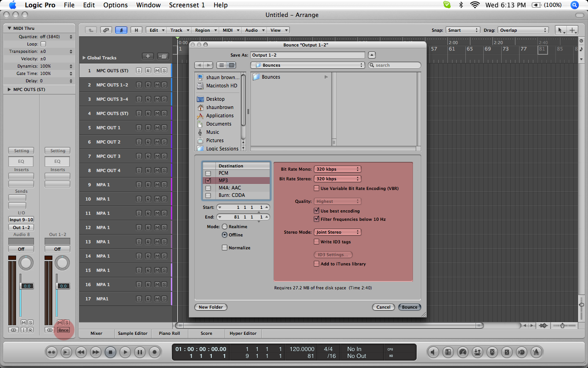Collapse the save dialog with the arrow button
Screen dimensions: 588x368
372,55
